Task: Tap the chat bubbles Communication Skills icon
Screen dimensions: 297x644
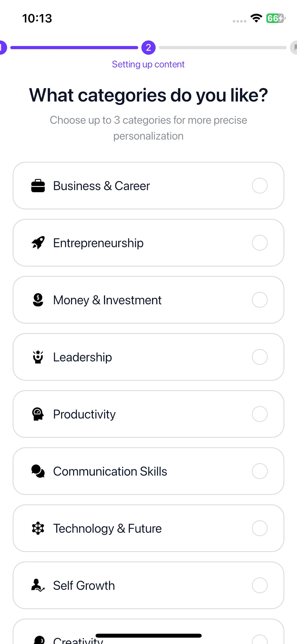Action: [38, 471]
